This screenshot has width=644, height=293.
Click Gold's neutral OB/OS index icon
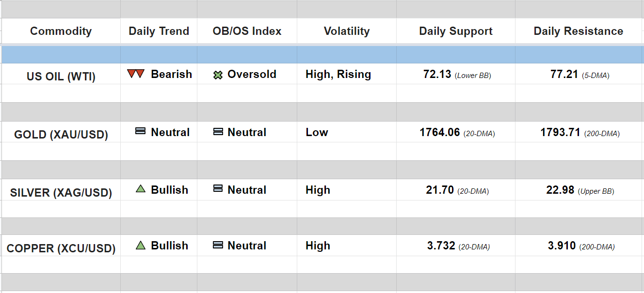218,132
